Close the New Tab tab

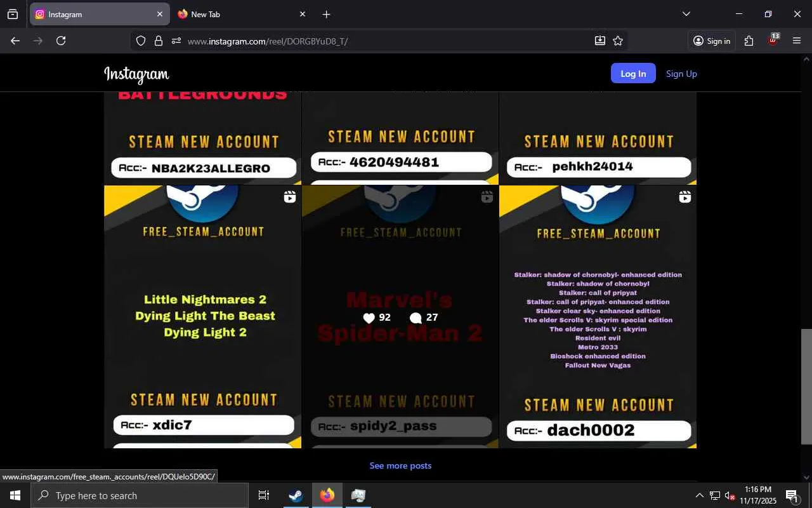tap(303, 14)
